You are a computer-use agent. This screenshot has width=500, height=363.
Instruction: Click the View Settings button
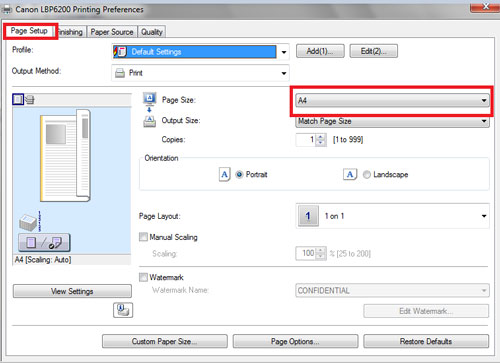point(72,291)
